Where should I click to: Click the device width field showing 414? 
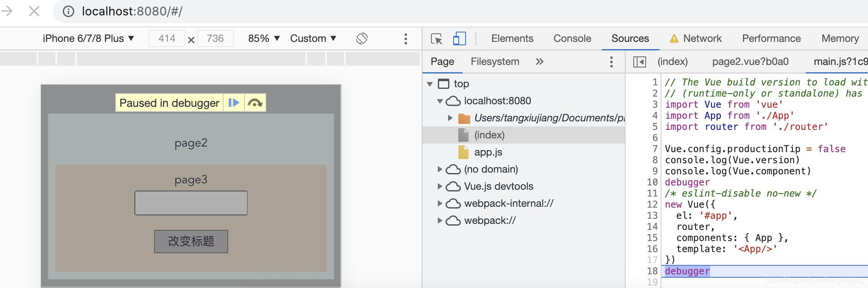coord(167,38)
